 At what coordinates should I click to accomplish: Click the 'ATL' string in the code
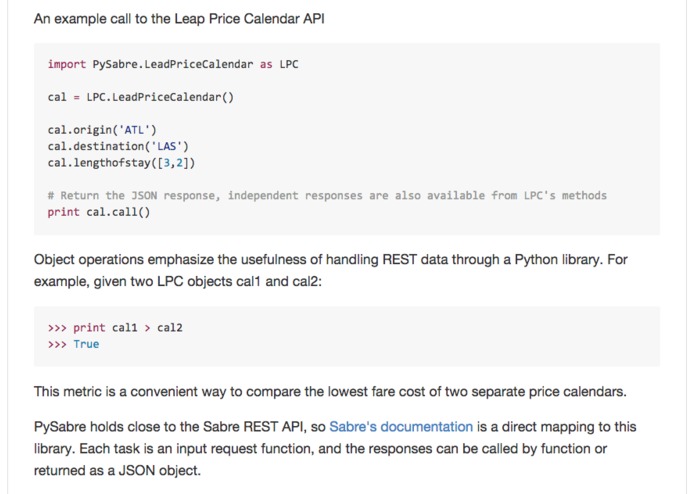click(x=136, y=130)
